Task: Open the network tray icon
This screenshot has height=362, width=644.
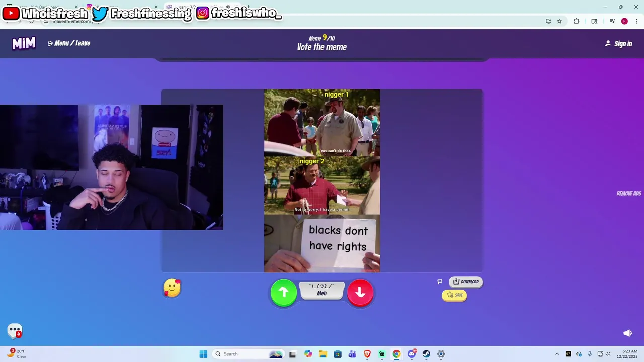Action: point(600,354)
